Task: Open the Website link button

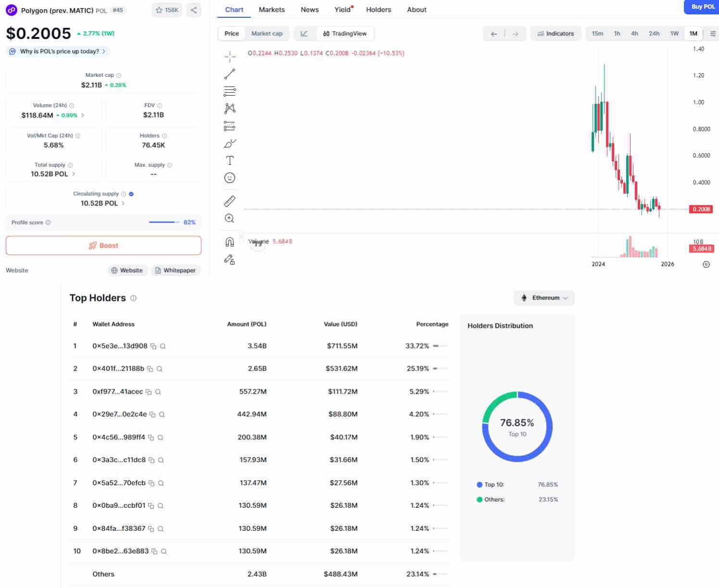Action: pyautogui.click(x=127, y=271)
